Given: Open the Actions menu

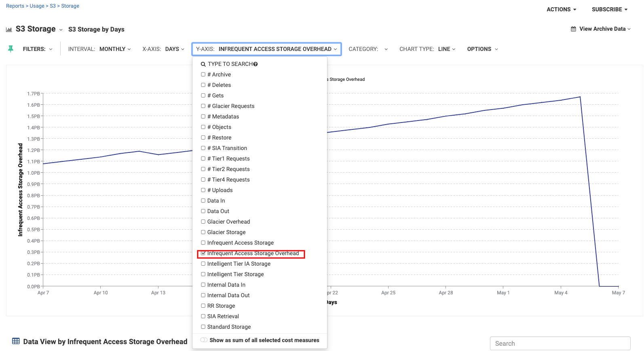Looking at the screenshot, I should 562,9.
